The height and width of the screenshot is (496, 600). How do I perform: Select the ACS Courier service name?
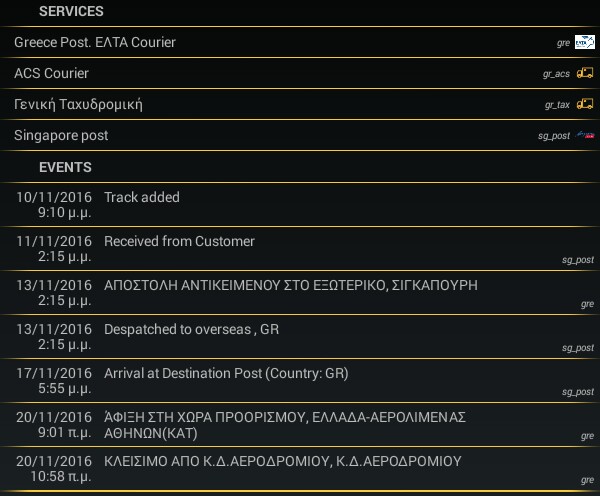tap(51, 73)
